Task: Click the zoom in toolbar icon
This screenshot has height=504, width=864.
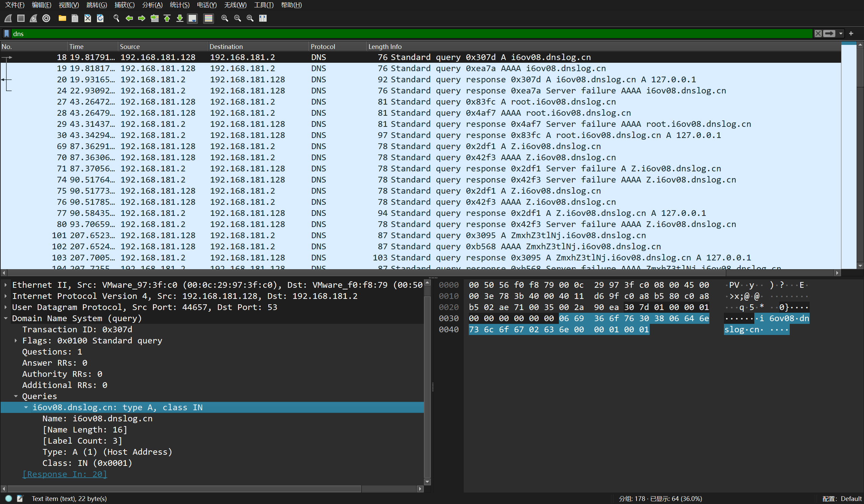Action: click(224, 18)
